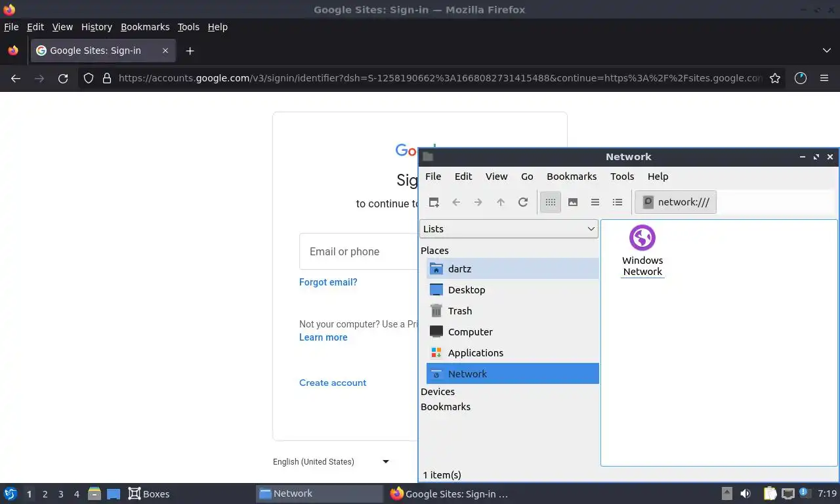Image resolution: width=840 pixels, height=504 pixels.
Task: Launch file manager from taskbar
Action: click(x=94, y=493)
